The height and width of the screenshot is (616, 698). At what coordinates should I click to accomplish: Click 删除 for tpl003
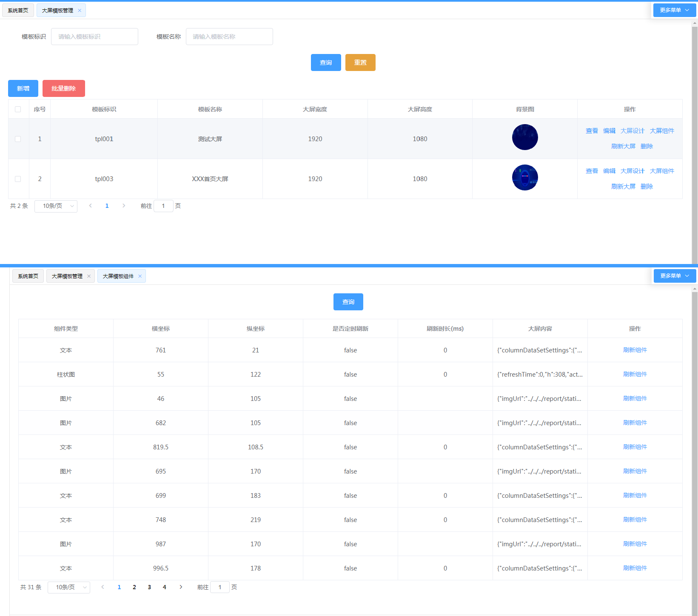(x=647, y=187)
